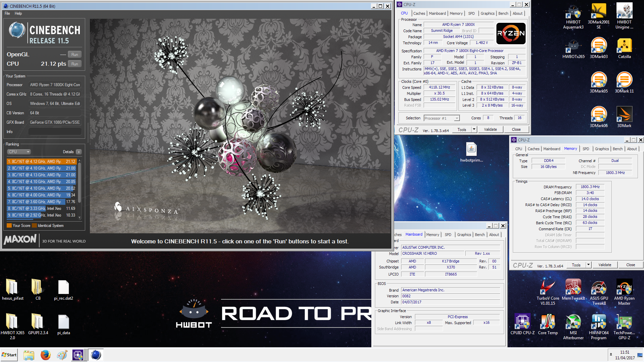
Task: Open HWBOT X265 2.0 folder
Action: click(x=12, y=327)
